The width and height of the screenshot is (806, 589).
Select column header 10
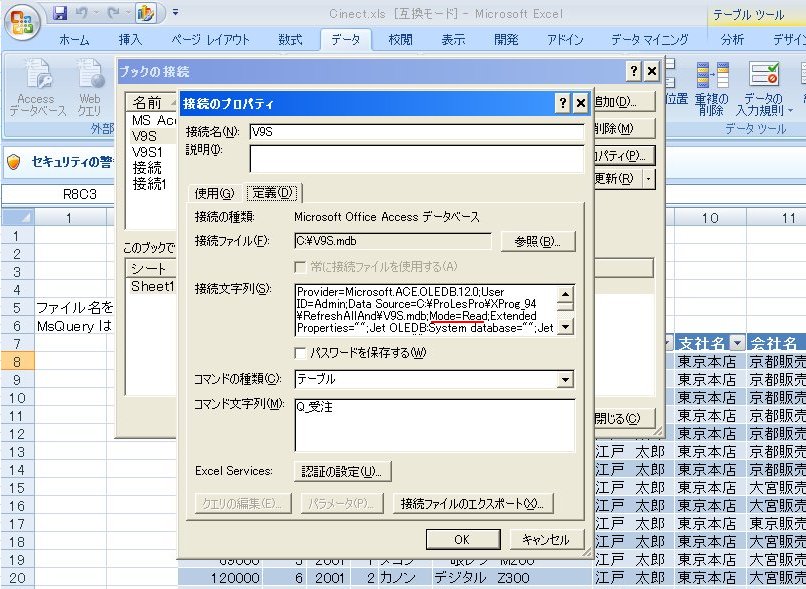tap(710, 218)
